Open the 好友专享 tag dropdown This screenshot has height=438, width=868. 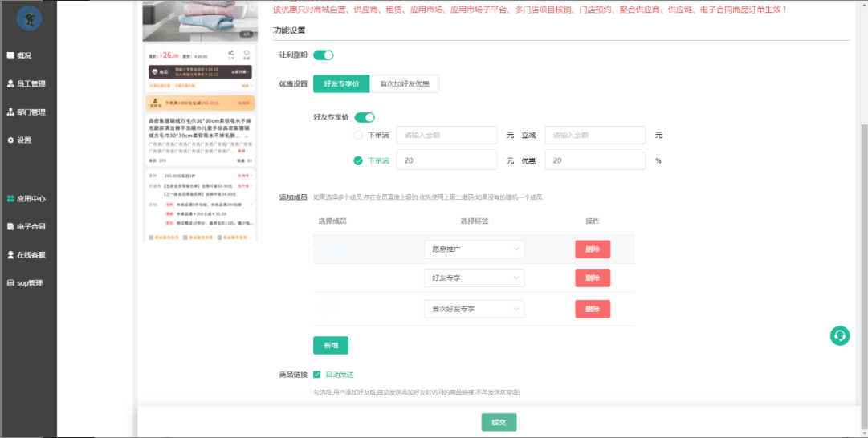click(475, 278)
